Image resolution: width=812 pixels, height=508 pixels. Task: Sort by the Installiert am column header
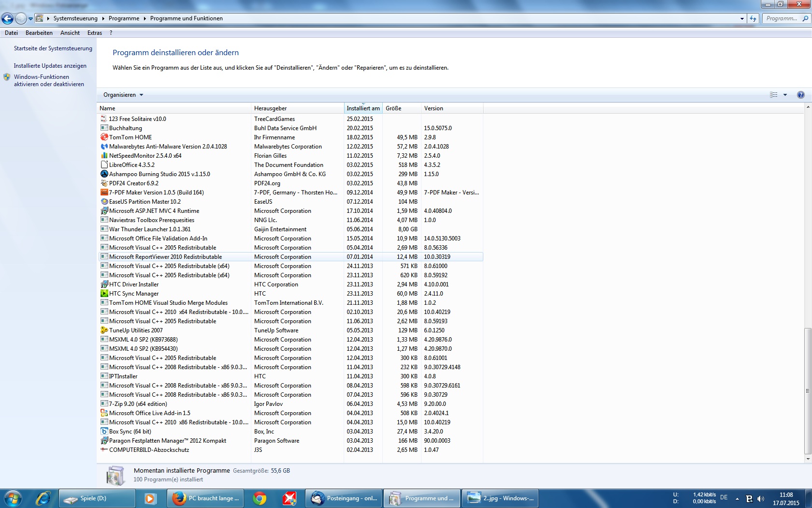(x=363, y=108)
